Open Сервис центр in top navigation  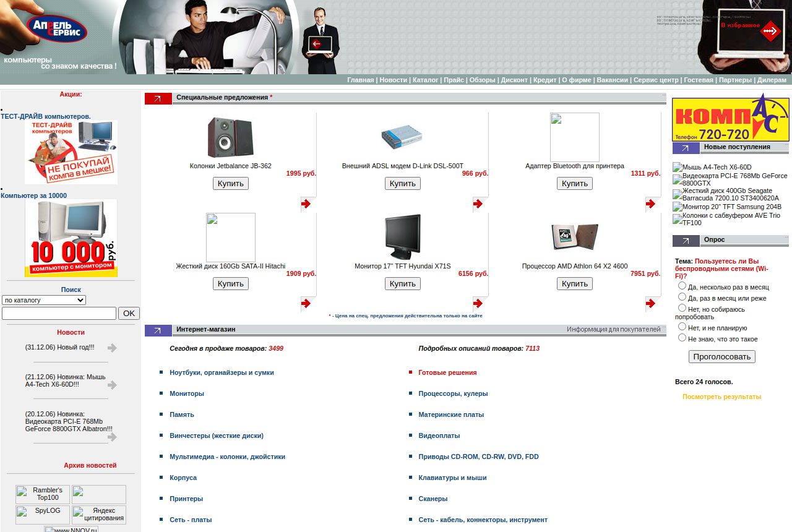click(656, 80)
